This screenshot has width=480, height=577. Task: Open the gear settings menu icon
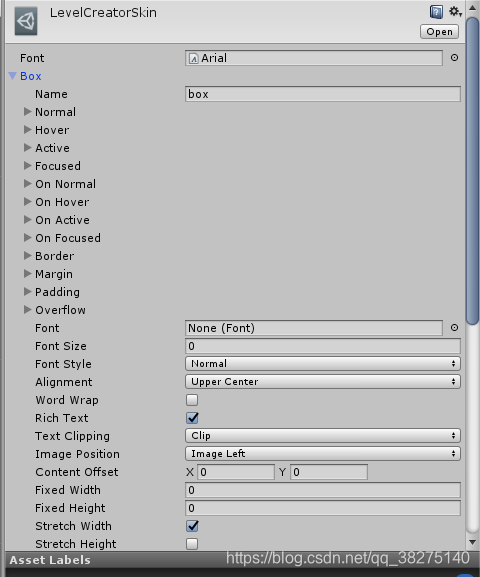pyautogui.click(x=455, y=12)
